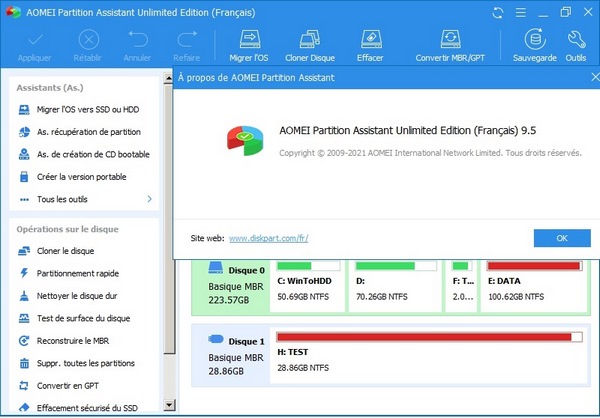Image resolution: width=600 pixels, height=418 pixels.
Task: Select Reconstruire le MBR
Action: (64, 341)
